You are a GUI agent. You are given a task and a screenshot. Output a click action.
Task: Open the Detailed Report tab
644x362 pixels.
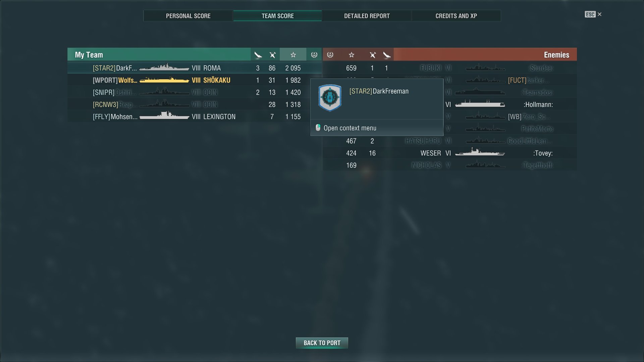367,16
